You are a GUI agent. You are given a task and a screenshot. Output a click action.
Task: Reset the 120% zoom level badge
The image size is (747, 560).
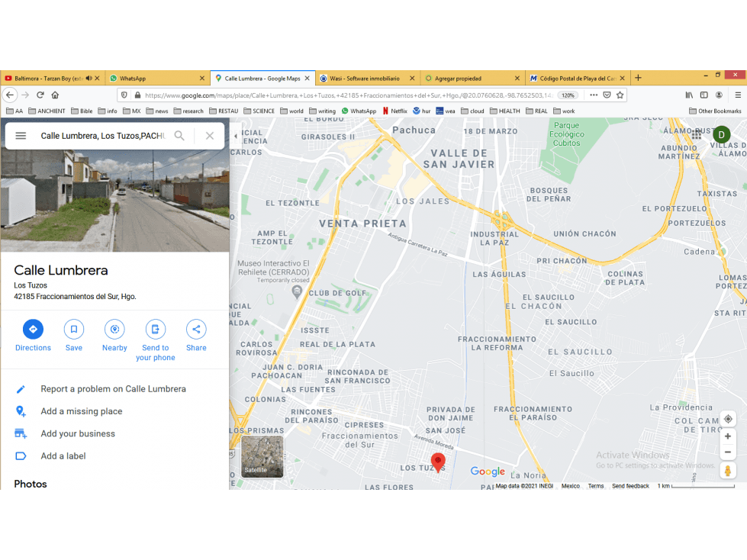pos(568,95)
